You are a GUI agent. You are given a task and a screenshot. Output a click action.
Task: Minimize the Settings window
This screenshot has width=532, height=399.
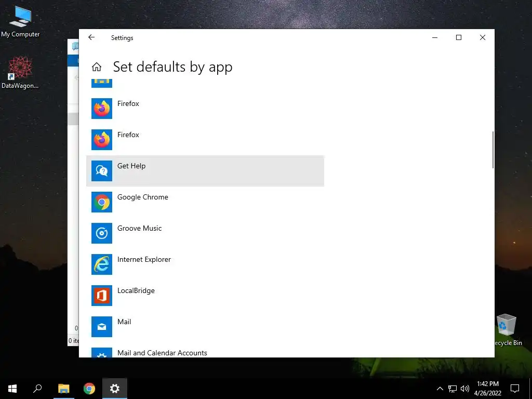point(435,37)
